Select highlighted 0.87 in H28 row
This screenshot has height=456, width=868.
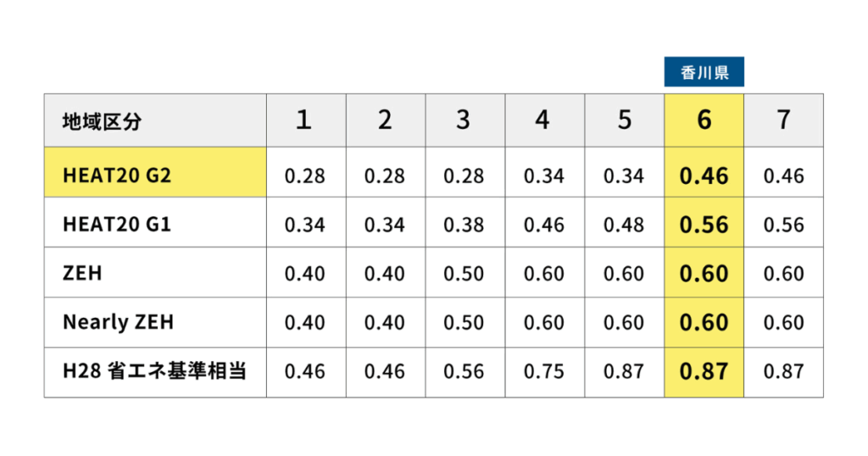click(704, 371)
